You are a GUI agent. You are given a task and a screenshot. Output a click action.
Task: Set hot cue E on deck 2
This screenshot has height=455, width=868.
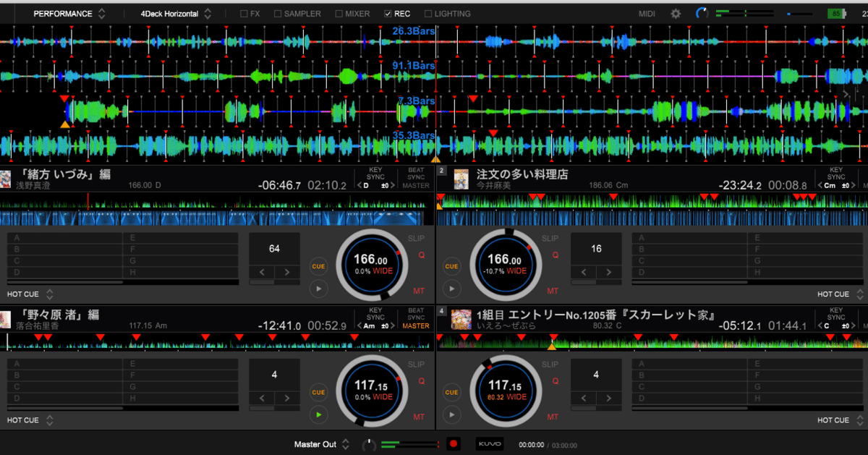tap(807, 238)
